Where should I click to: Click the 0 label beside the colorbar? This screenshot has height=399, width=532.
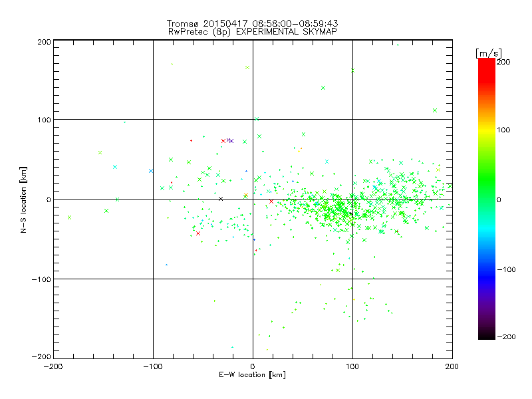coord(499,199)
